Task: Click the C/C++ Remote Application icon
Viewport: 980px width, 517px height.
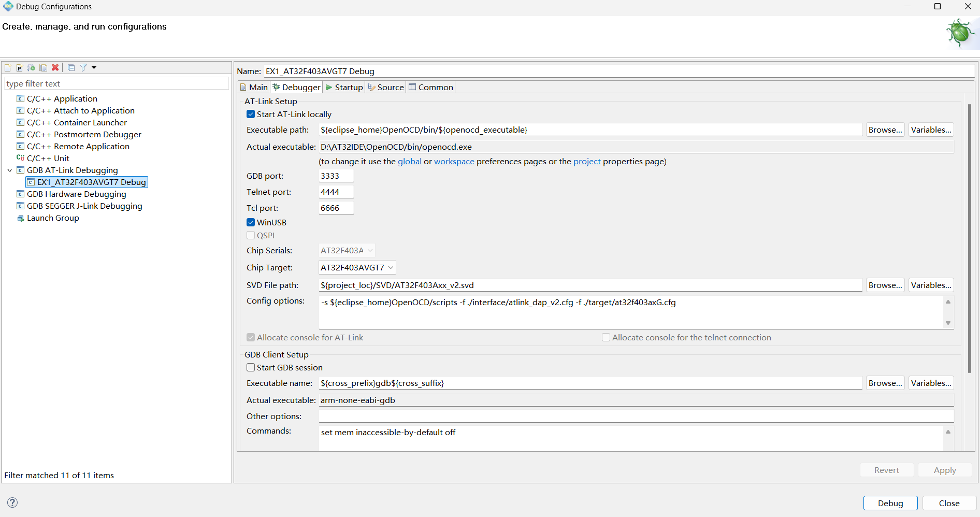Action: click(21, 146)
